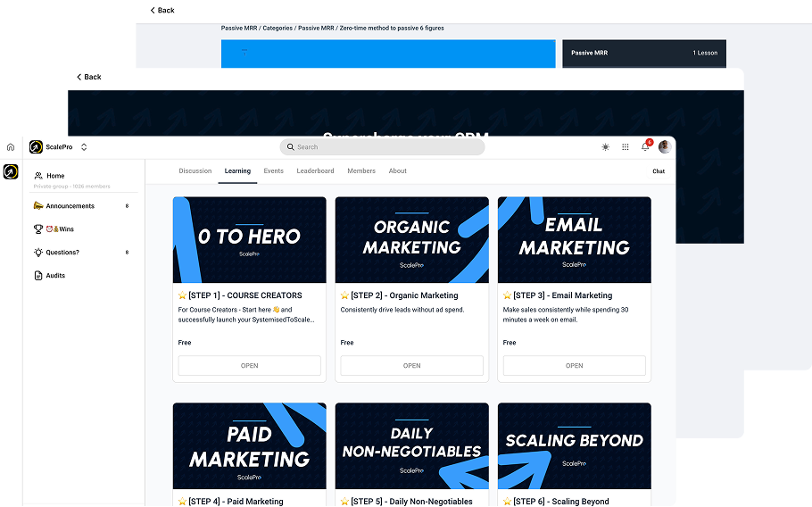The image size is (812, 507).
Task: Click the star icon next to STEP 1
Action: click(x=182, y=295)
